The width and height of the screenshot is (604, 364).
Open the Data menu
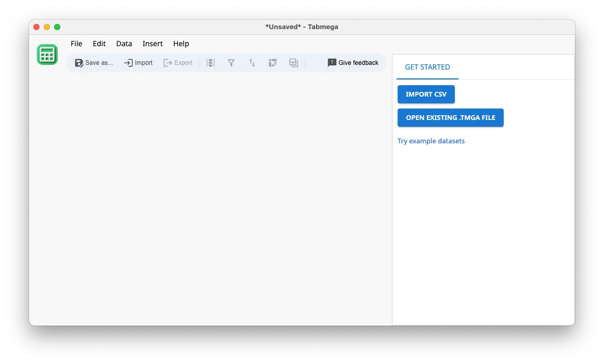pyautogui.click(x=124, y=44)
